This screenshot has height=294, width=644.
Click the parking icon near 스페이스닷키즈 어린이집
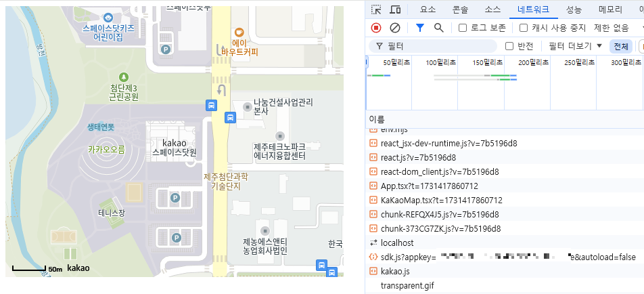(x=166, y=49)
